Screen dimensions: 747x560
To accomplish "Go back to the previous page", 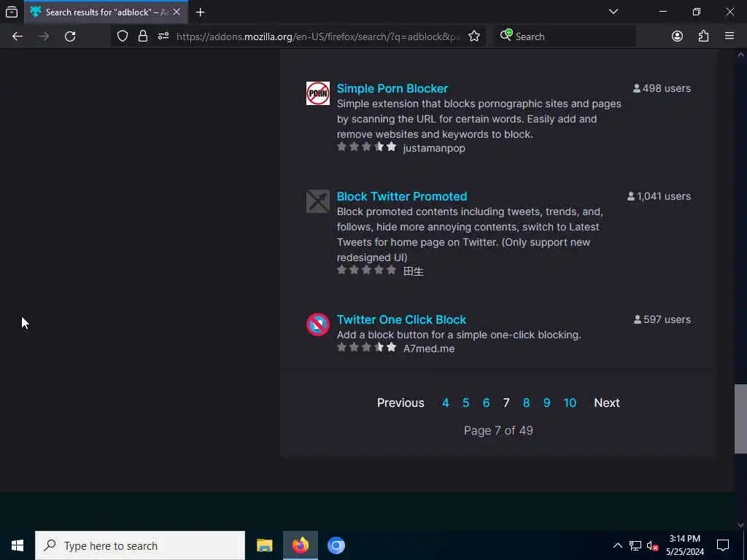I will coord(18,36).
